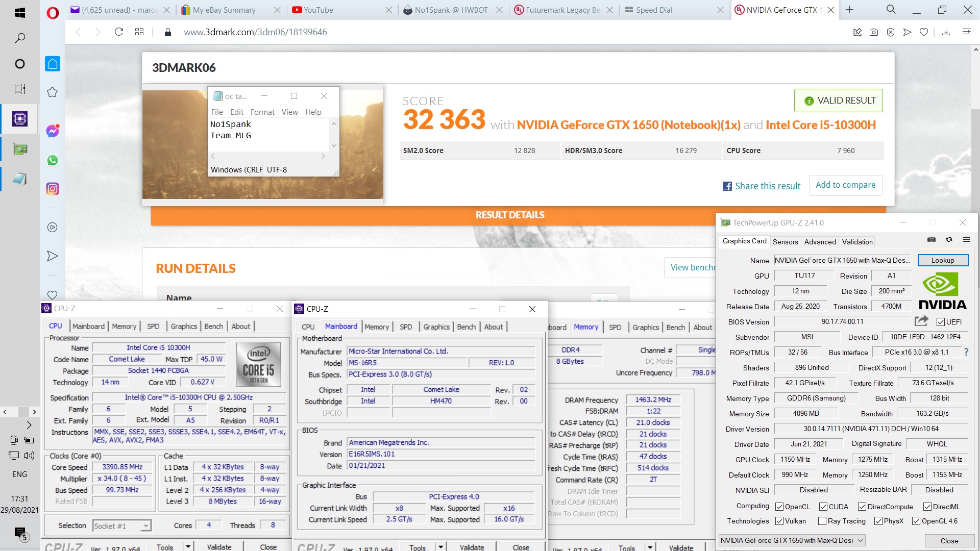Open the GPU selection dropdown in GPU-Z
The image size is (980, 551).
[792, 540]
